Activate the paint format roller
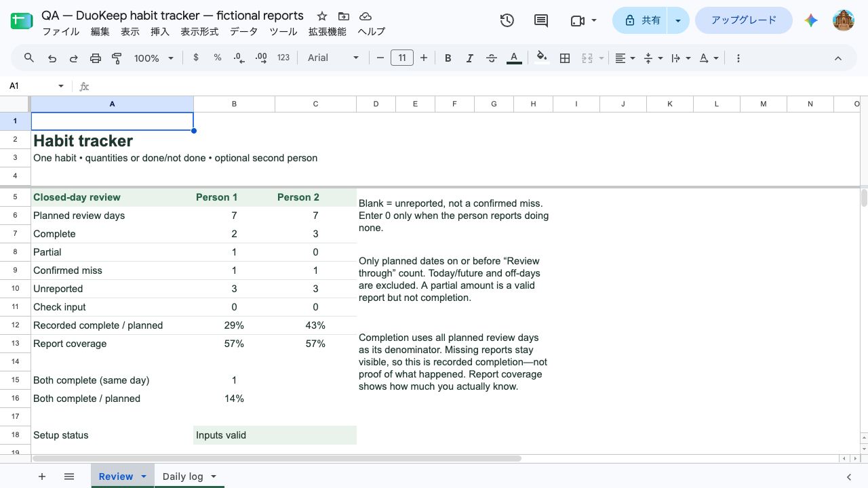 (117, 58)
